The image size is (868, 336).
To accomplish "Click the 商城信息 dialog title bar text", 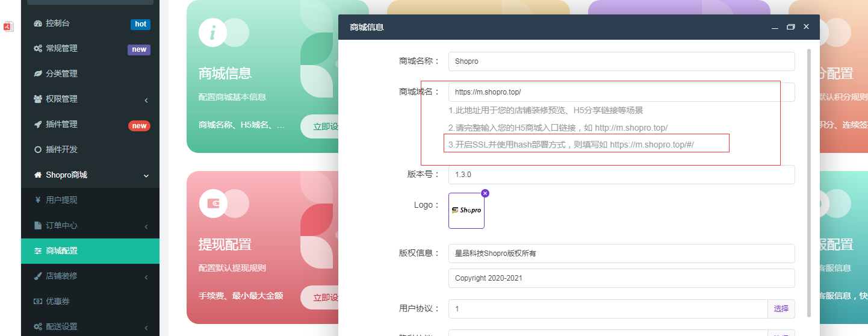I will pos(367,27).
